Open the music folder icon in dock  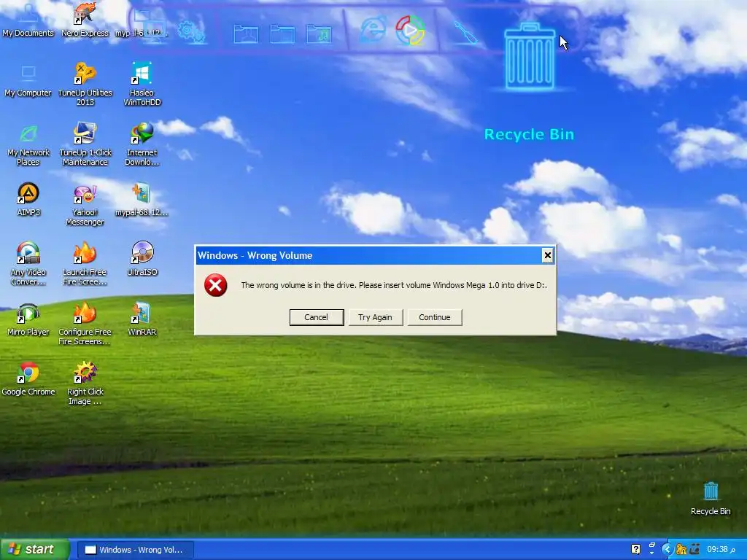click(319, 34)
